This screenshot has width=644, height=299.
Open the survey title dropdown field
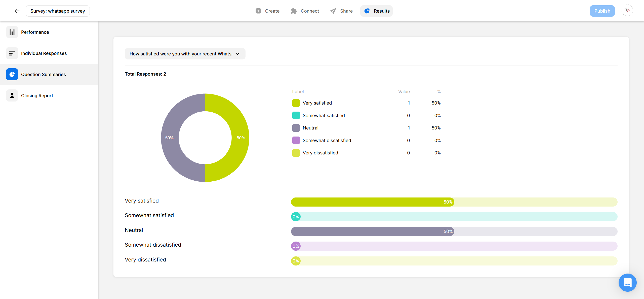coord(57,11)
